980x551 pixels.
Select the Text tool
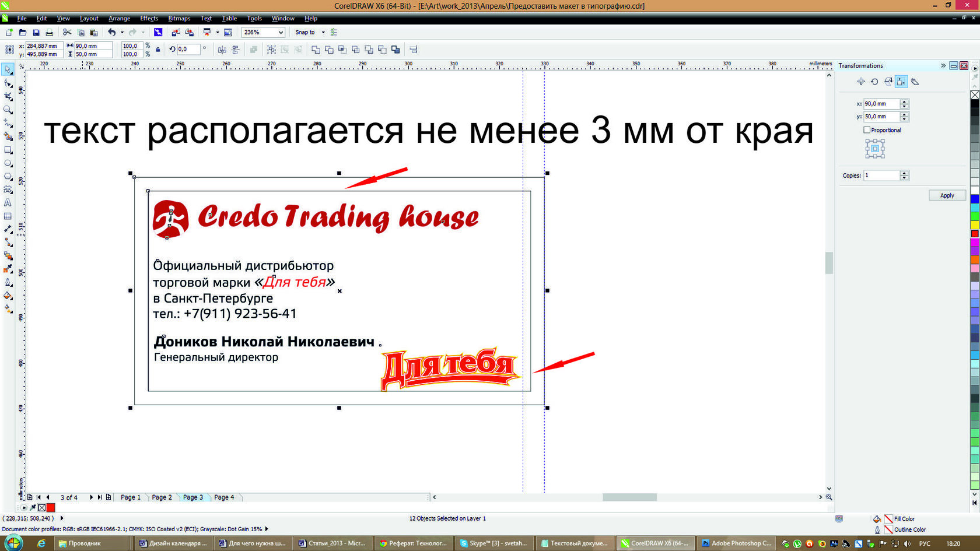click(8, 203)
